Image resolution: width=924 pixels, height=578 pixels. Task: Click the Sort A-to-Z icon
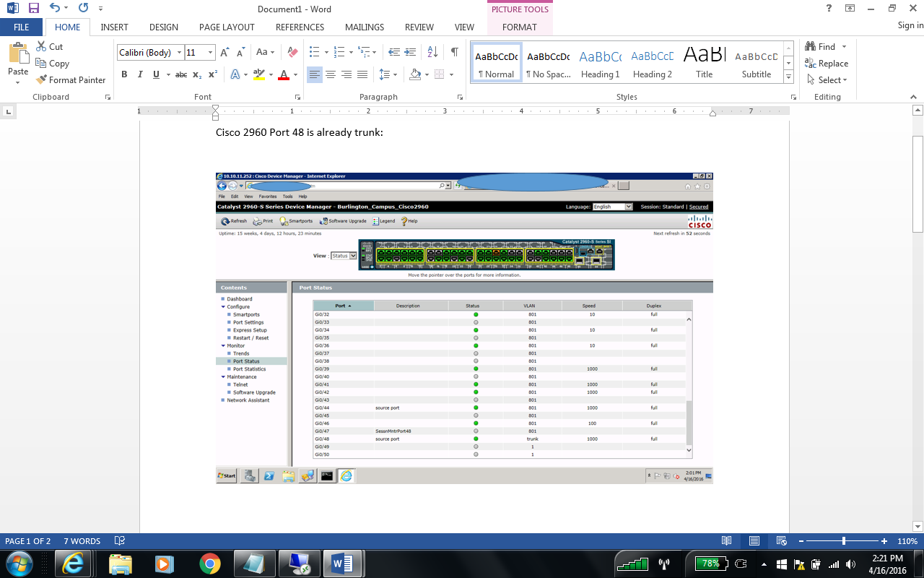432,52
